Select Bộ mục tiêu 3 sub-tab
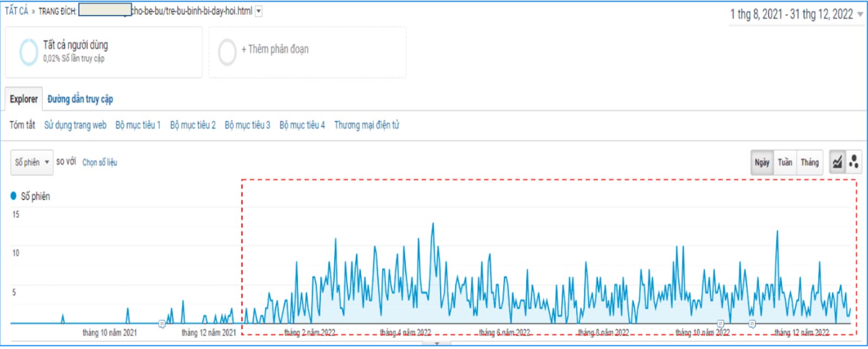Viewport: 868px width, 349px height. 247,125
